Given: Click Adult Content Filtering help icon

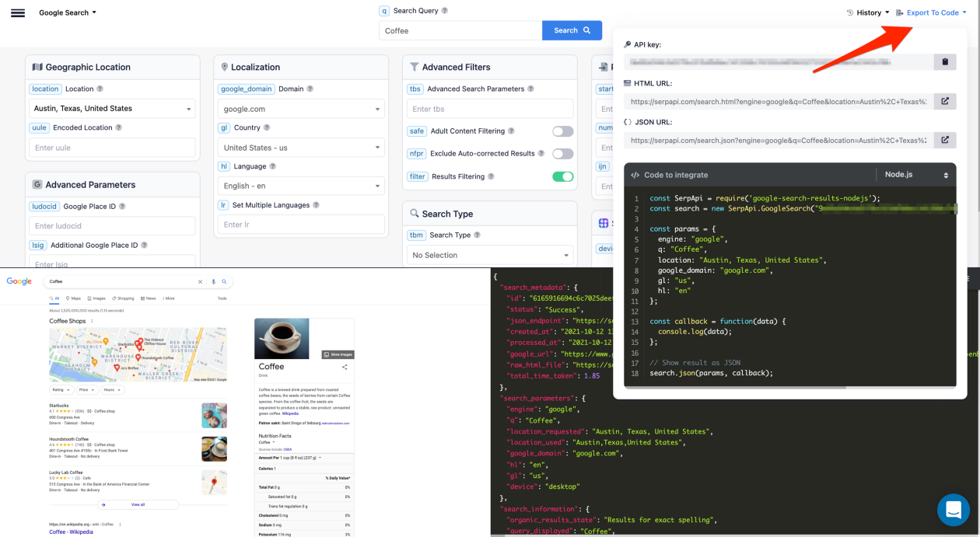Looking at the screenshot, I should click(x=511, y=131).
